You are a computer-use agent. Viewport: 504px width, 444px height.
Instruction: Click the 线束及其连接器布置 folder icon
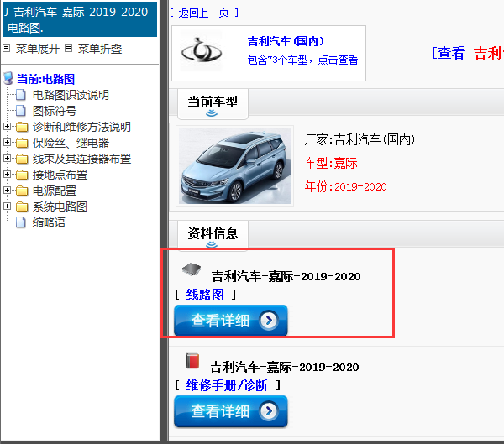[x=22, y=159]
